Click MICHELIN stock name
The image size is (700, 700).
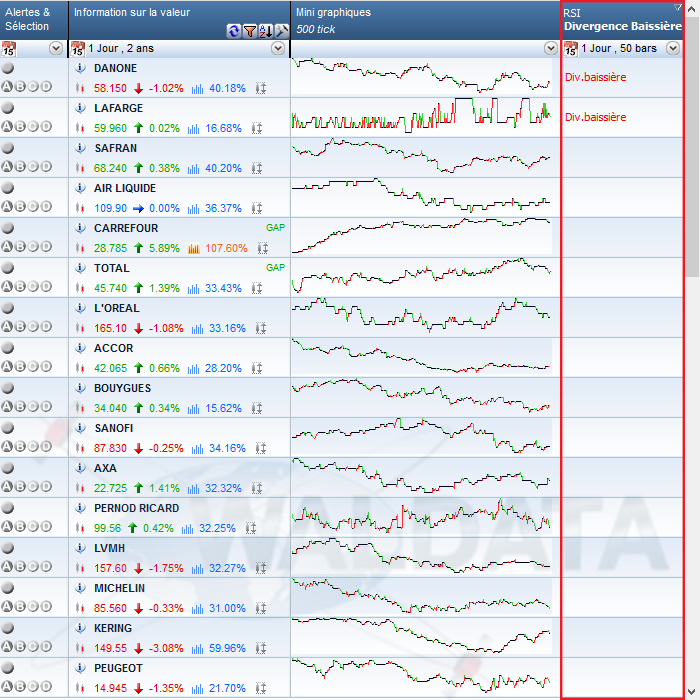point(119,588)
